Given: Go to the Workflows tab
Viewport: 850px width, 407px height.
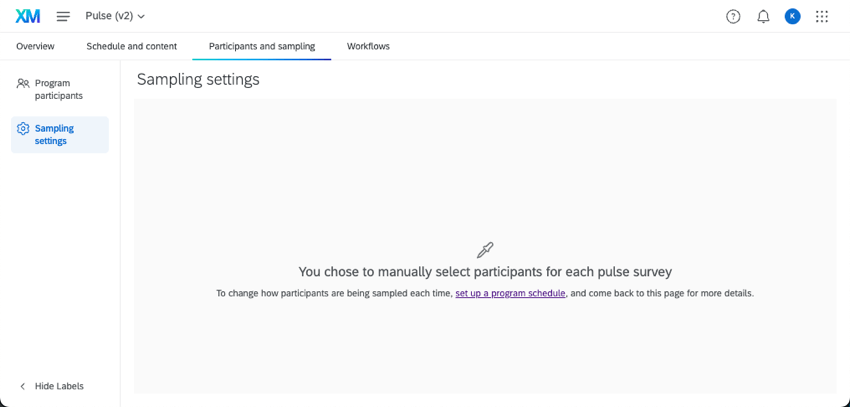Looking at the screenshot, I should [x=368, y=46].
